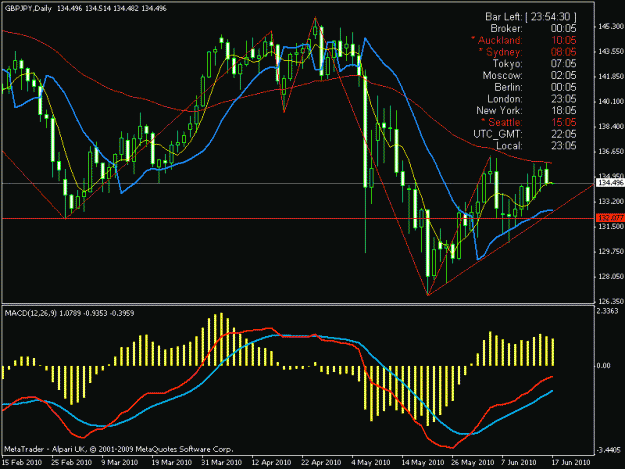This screenshot has height=469, width=625.
Task: Select the New York 18:05 clock row
Action: tap(526, 110)
